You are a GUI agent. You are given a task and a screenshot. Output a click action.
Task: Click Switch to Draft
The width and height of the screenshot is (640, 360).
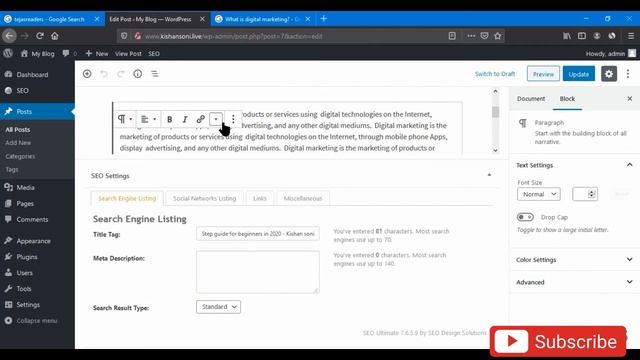tap(495, 74)
